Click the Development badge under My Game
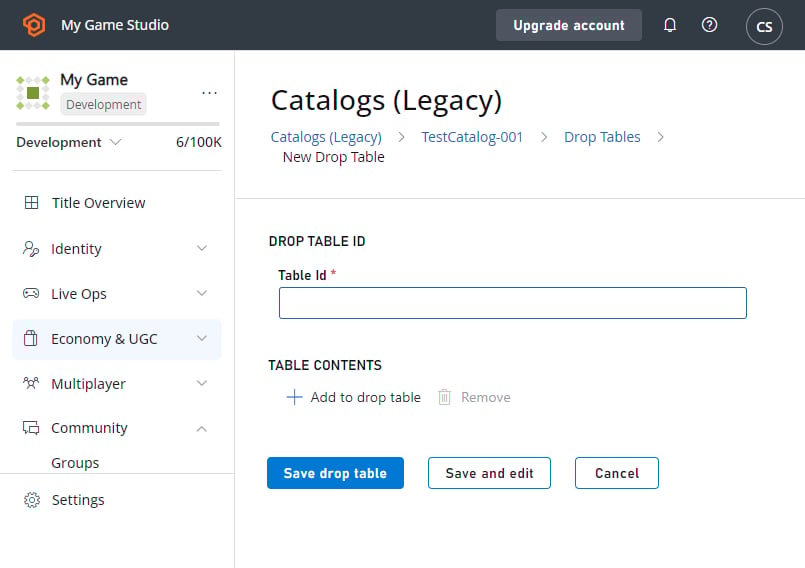Screen dimensions: 805x568 pos(104,104)
